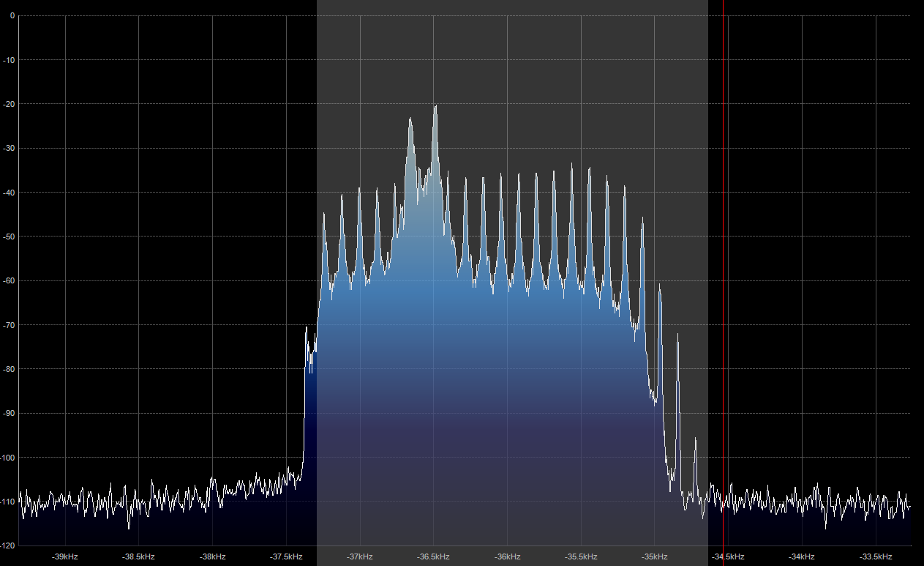Click the -37kHz frequency axis label
This screenshot has height=566, width=924.
click(x=359, y=556)
